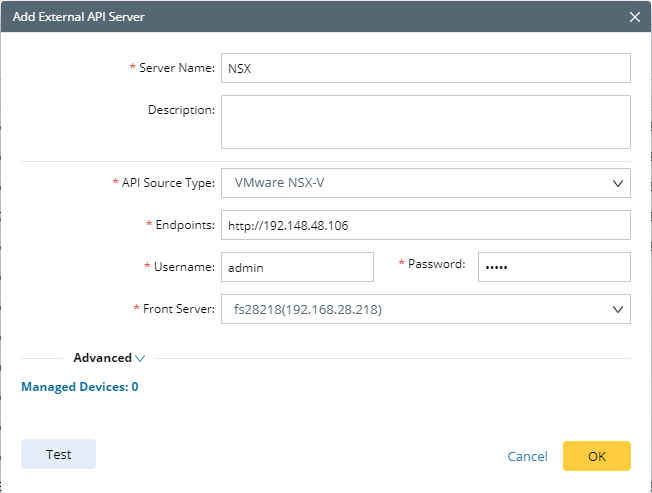Click the Password input field
The image size is (652, 493).
pyautogui.click(x=553, y=267)
